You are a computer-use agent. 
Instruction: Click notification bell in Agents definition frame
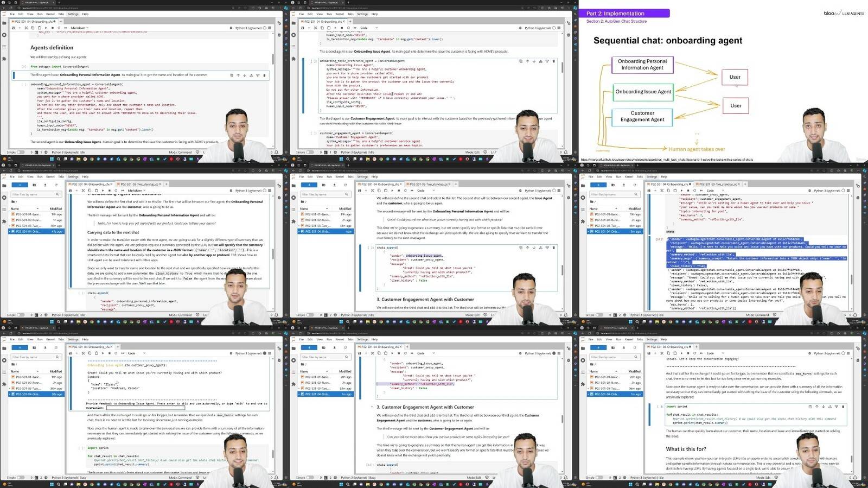pyautogui.click(x=276, y=152)
